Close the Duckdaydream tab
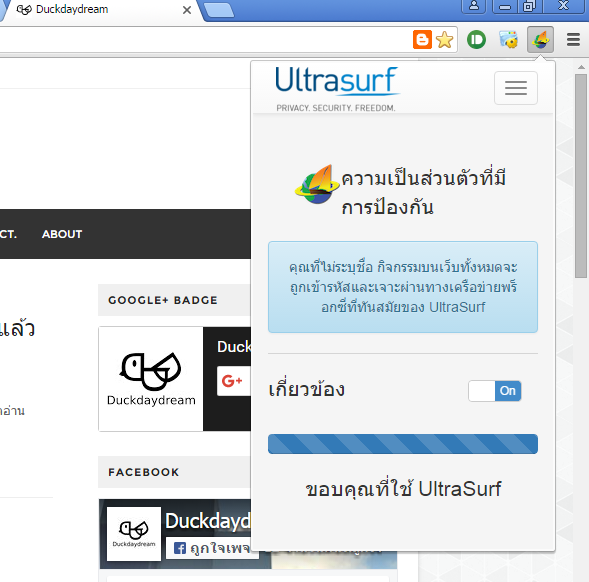The height and width of the screenshot is (582, 589). [187, 10]
